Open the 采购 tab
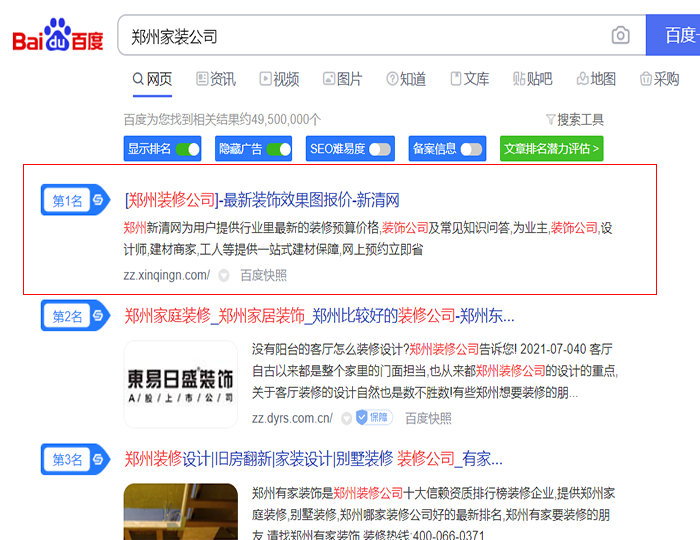700x540 pixels. pyautogui.click(x=660, y=79)
